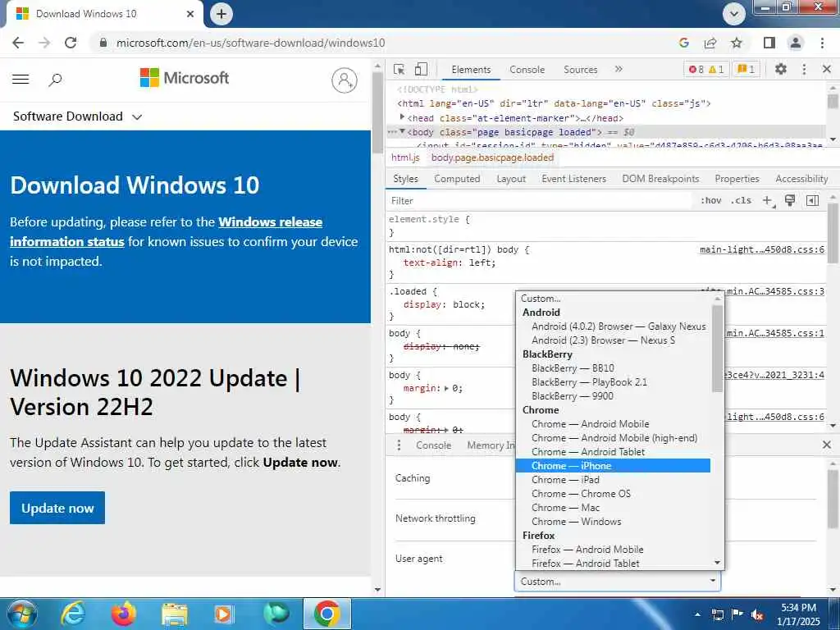Bookmark this page with the star icon
This screenshot has width=840, height=630.
pos(737,43)
